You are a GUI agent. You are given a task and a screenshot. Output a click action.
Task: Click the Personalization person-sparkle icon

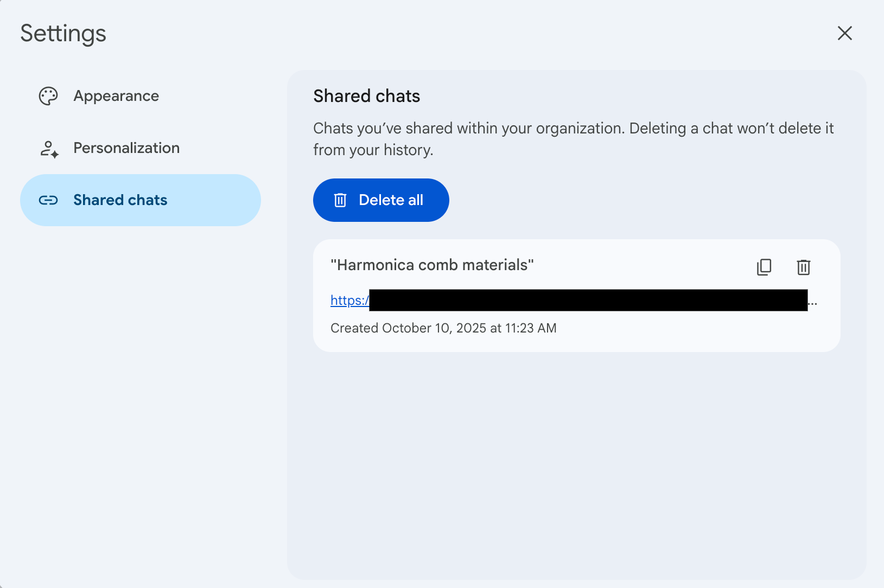(x=49, y=149)
